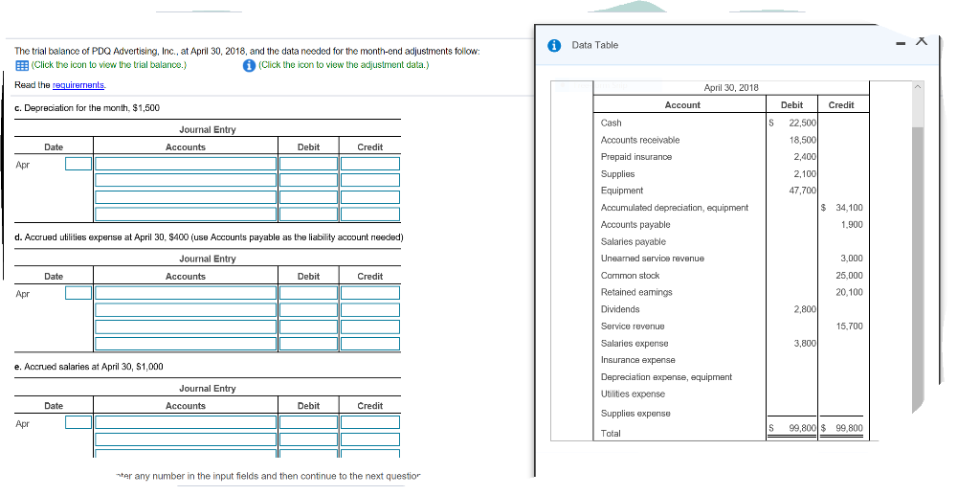Click 'Click the icon to view the trial balance' link
Viewport: 980px width, 495px height.
pos(109,65)
